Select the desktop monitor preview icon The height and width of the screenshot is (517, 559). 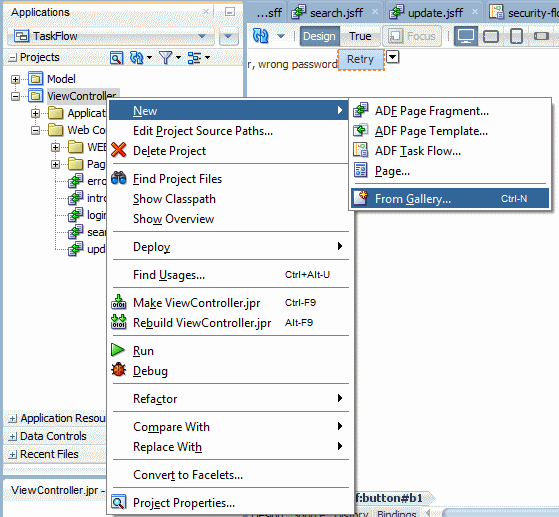pyautogui.click(x=466, y=36)
